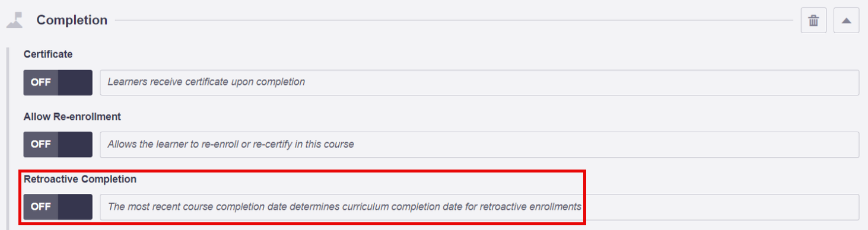Click the dark handle on Re-enrollment switch

click(75, 144)
